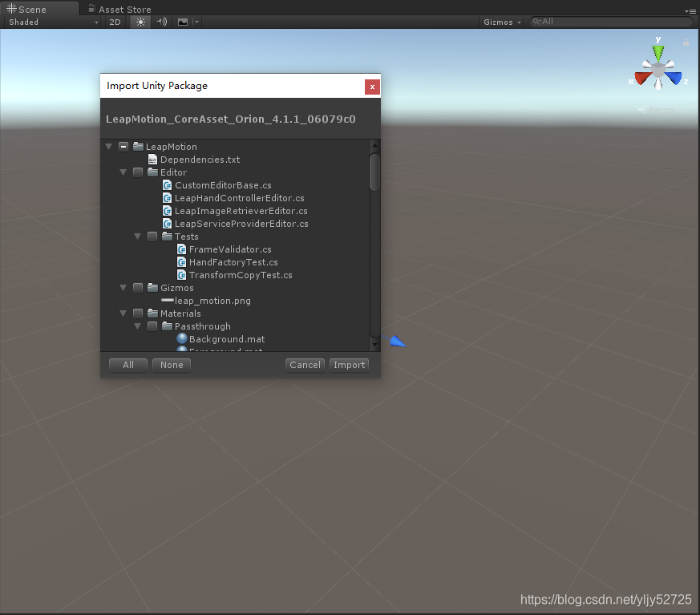Click the Import button
Screen dimensions: 700x615
349,365
